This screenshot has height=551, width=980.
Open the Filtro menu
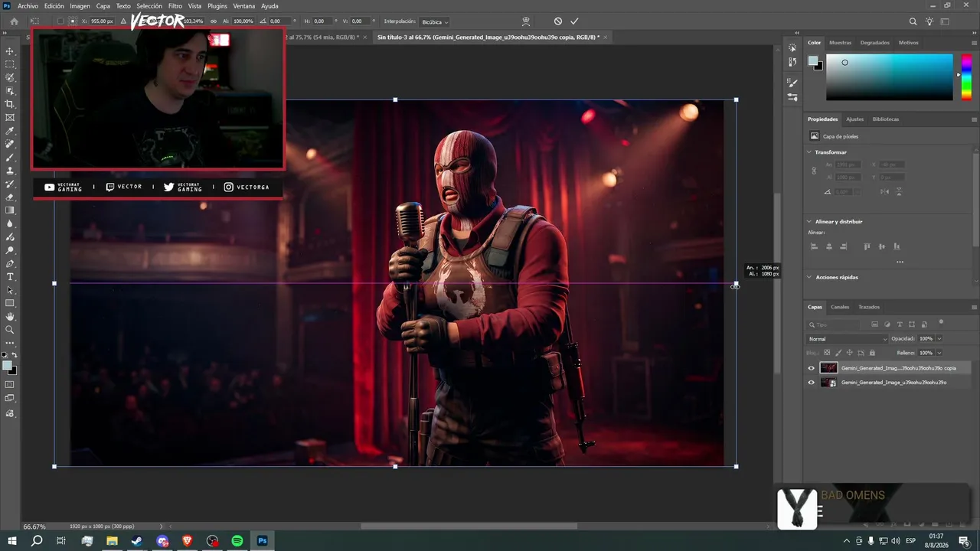[x=175, y=6]
